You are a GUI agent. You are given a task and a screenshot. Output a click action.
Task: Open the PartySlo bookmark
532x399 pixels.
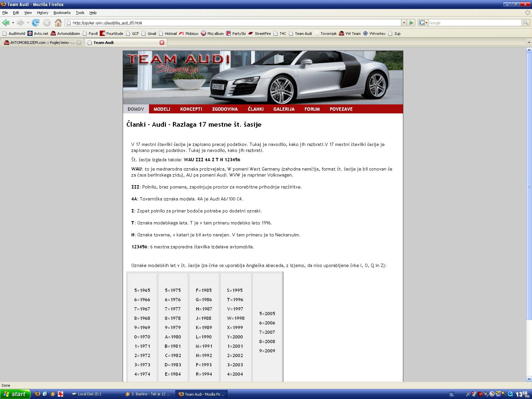click(236, 34)
